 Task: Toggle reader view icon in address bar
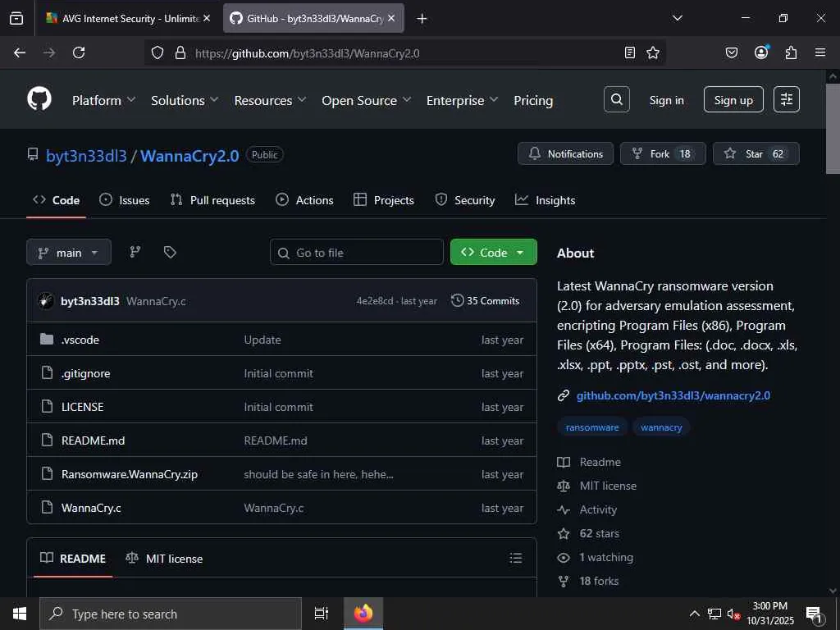(x=630, y=52)
